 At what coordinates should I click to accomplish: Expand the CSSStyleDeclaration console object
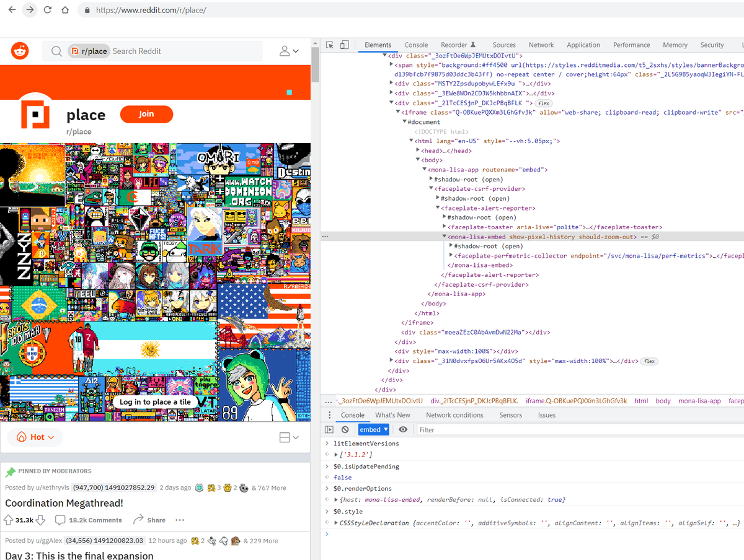click(x=336, y=523)
